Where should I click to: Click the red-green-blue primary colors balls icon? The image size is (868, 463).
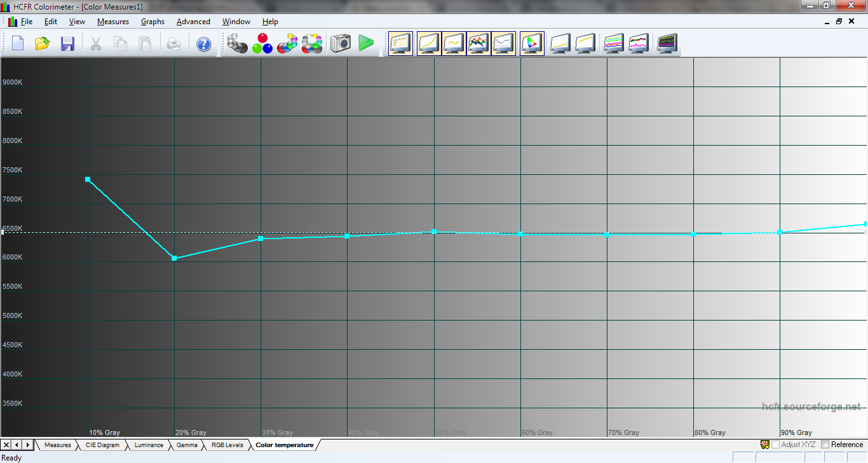(262, 43)
